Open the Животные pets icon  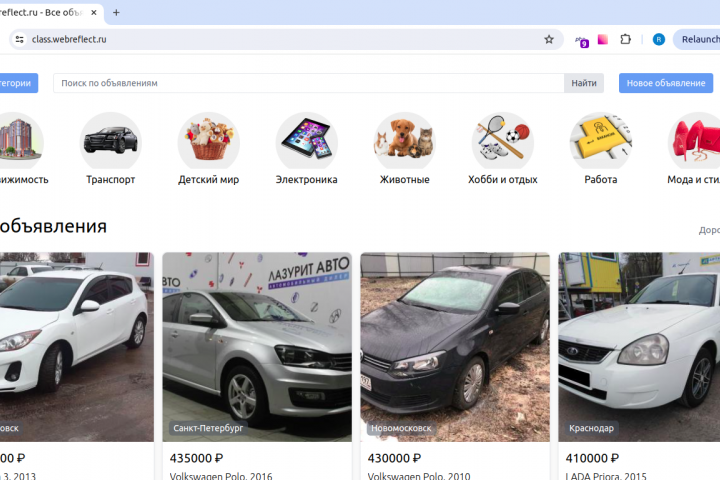coord(405,141)
